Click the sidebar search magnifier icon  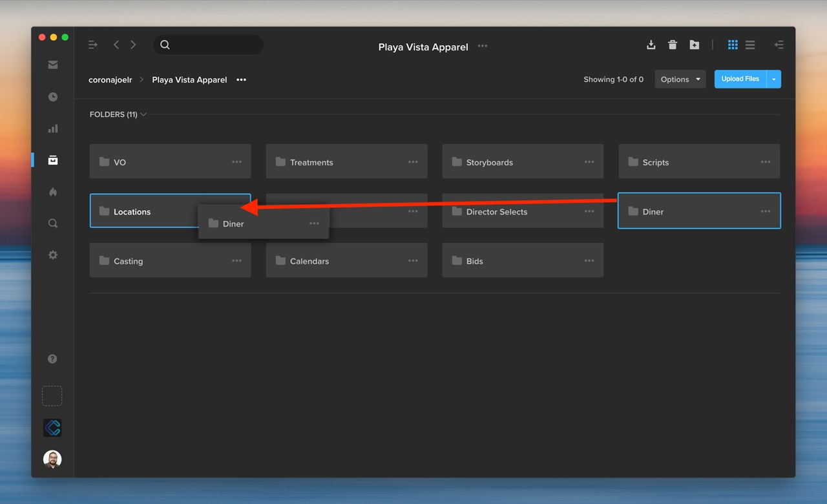53,224
